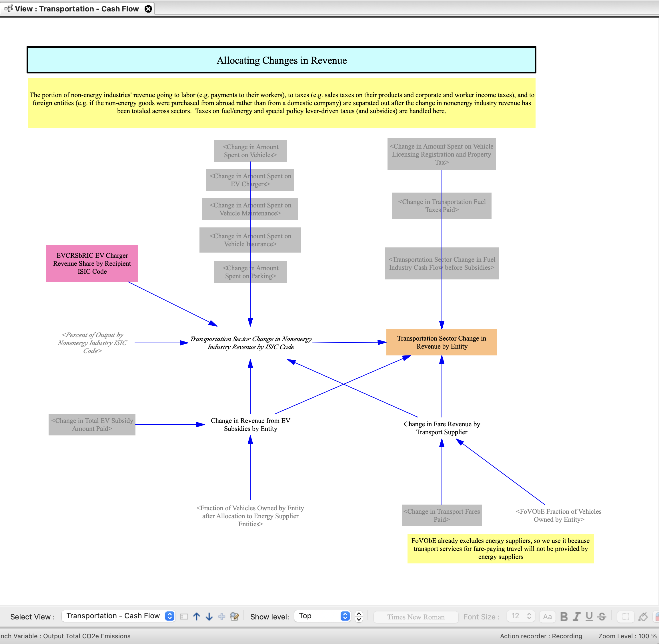The height and width of the screenshot is (644, 659).
Task: Toggle underline formatting
Action: click(589, 616)
